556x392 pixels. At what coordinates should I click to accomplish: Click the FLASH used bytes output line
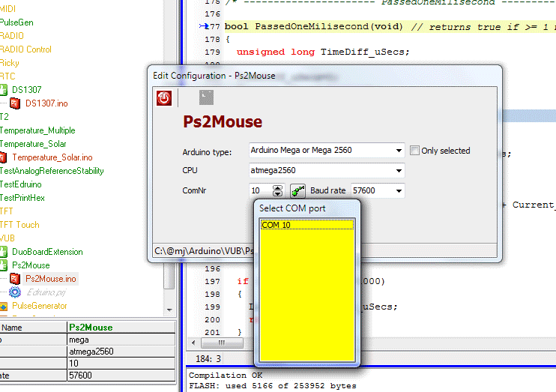point(272,385)
